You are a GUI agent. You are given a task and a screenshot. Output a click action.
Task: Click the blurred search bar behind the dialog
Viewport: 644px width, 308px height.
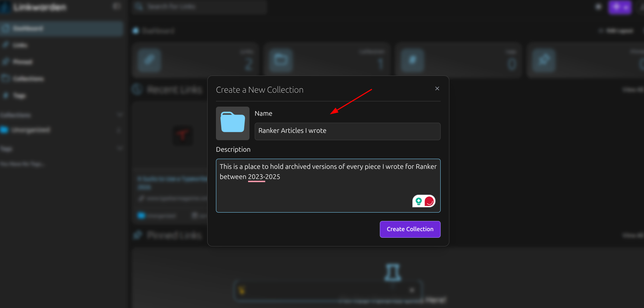tap(200, 7)
